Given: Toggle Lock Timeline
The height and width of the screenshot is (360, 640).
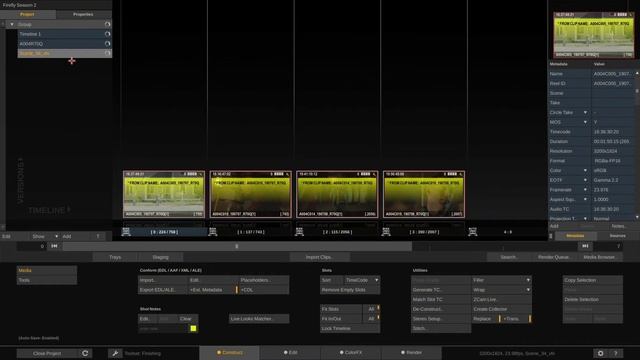Looking at the screenshot, I should click(x=350, y=329).
